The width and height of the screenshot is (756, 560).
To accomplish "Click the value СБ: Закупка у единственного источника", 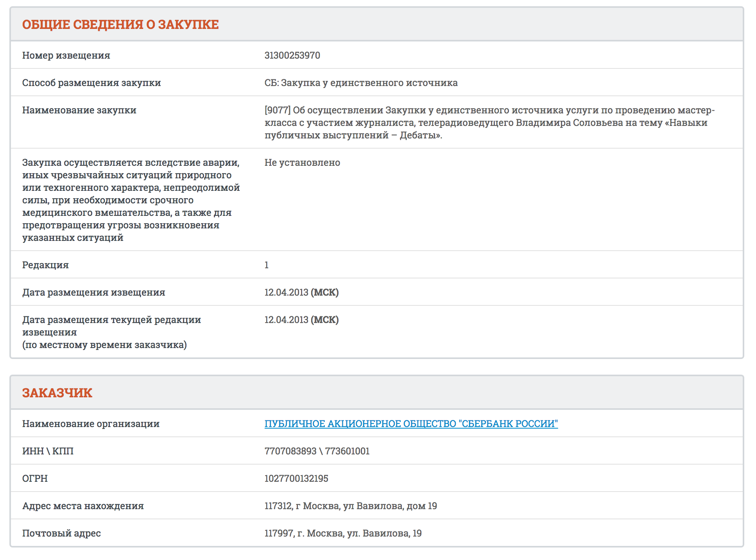I will click(x=361, y=83).
